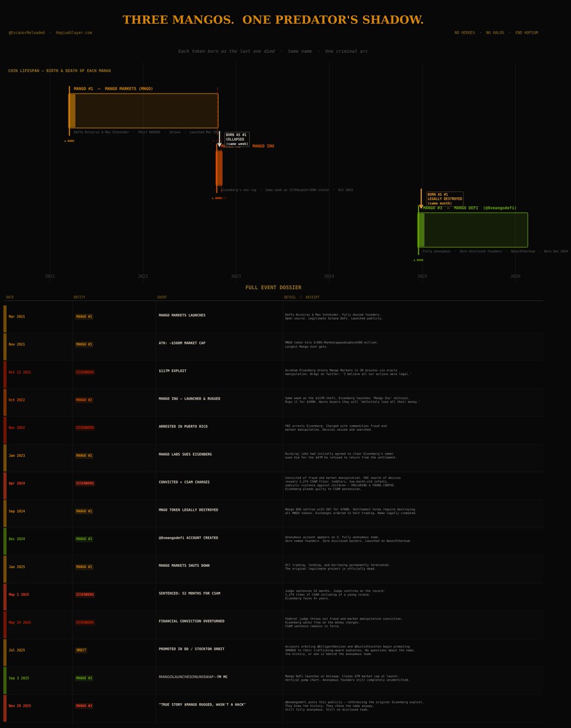Viewport: 571px width, 728px height.
Task: Click the title Three Mangos. One Predator's Shadow.
Action: (273, 20)
